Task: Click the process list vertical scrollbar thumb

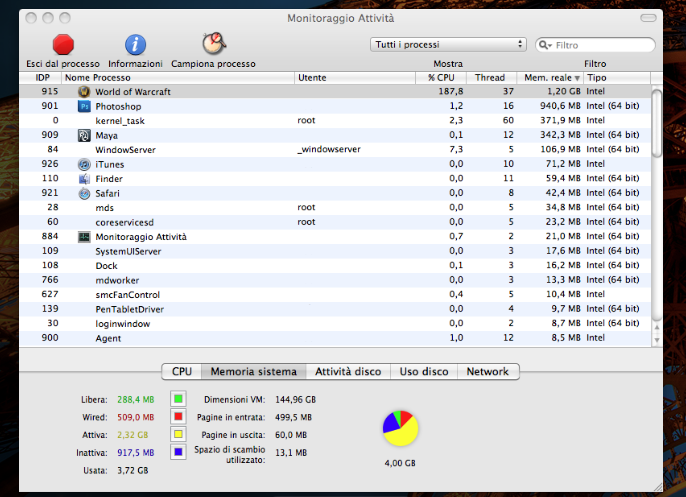Action: [656, 123]
